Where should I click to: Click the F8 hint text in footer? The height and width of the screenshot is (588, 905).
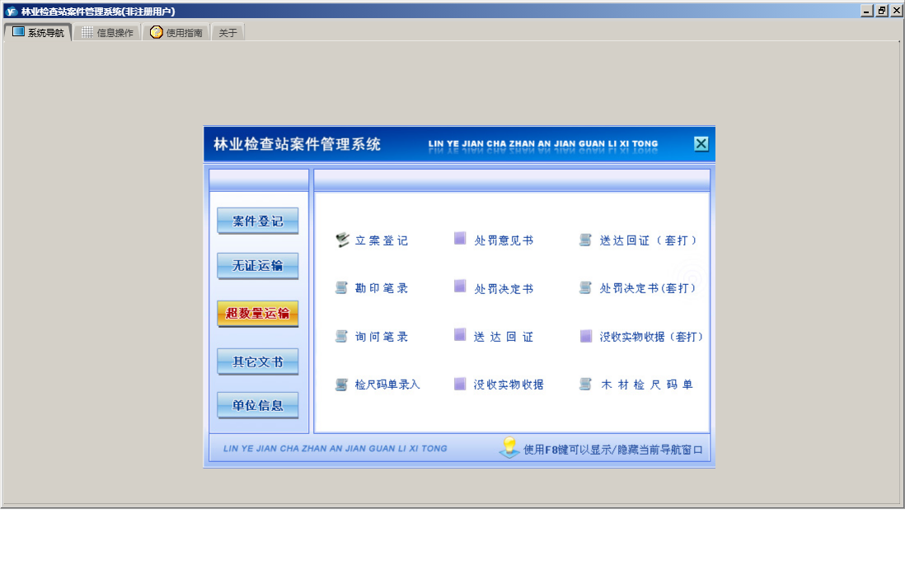click(612, 449)
